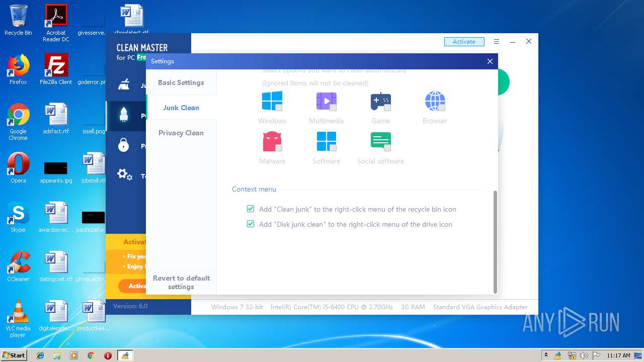Select the Google Chrome desktop shortcut
The width and height of the screenshot is (644, 362).
click(18, 122)
